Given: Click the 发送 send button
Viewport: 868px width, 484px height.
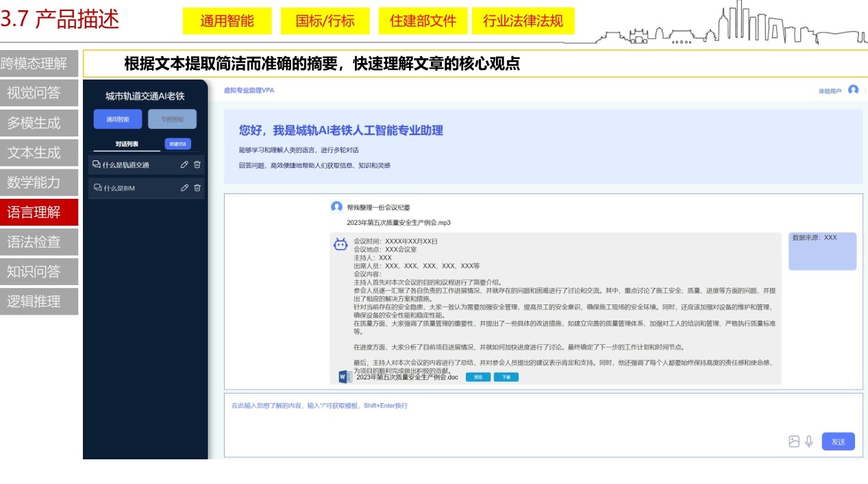Looking at the screenshot, I should coord(839,441).
